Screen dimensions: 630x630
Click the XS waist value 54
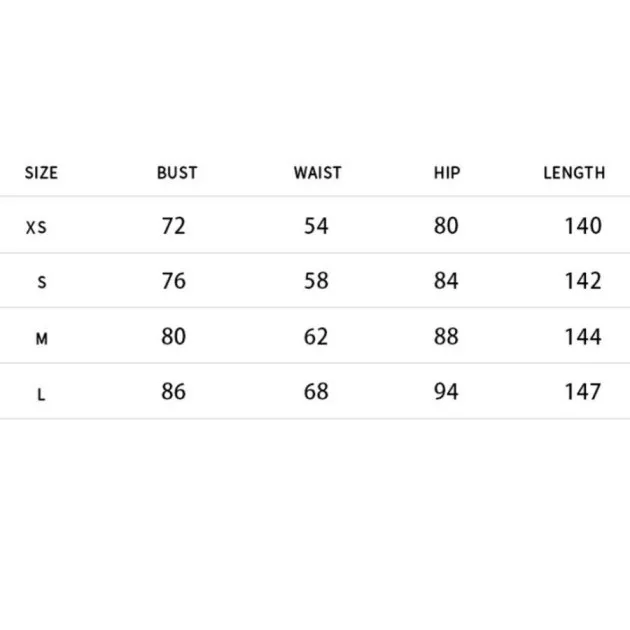[x=316, y=226]
